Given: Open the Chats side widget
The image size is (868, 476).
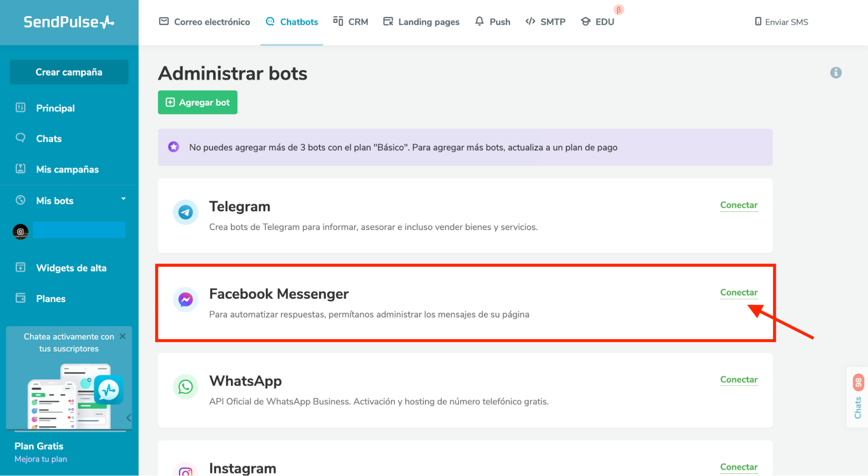Looking at the screenshot, I should click(858, 397).
